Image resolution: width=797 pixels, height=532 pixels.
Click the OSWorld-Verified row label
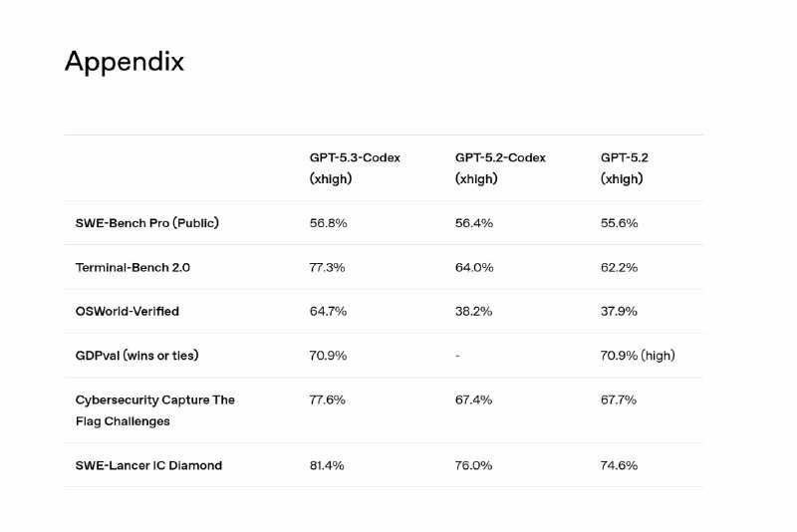[x=128, y=311]
